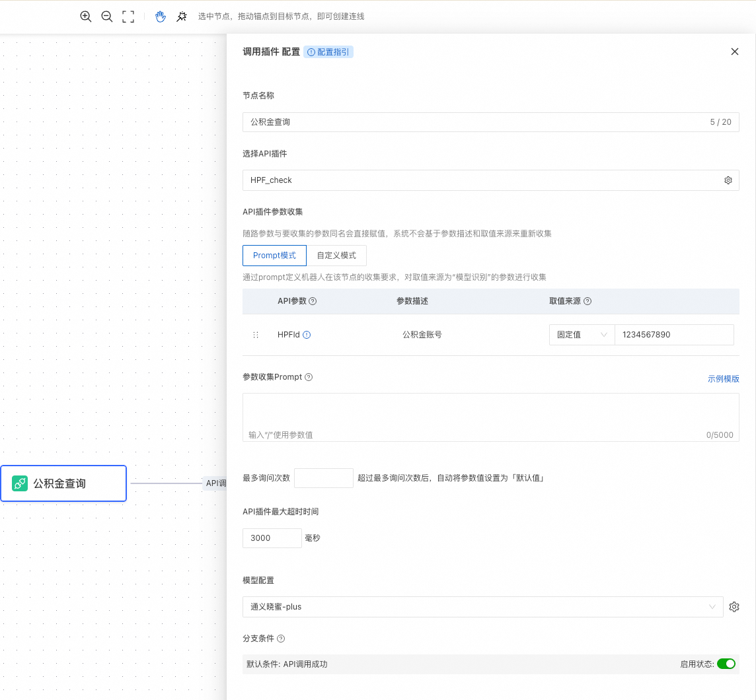Close the 调用插件 配置 panel
The height and width of the screenshot is (700, 756).
(x=734, y=52)
